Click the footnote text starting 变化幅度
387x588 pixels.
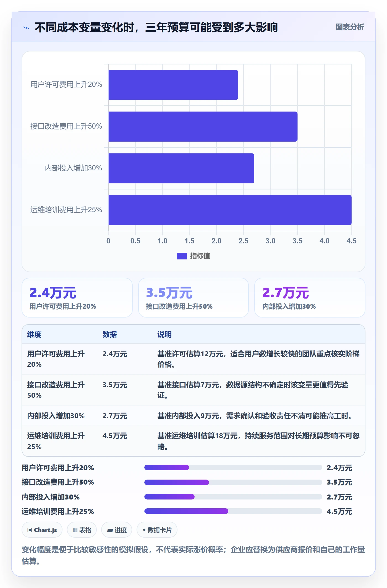[x=193, y=555]
